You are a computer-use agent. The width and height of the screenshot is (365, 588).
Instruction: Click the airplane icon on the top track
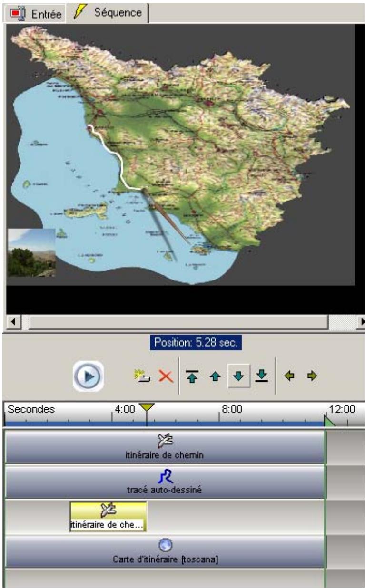tap(165, 441)
